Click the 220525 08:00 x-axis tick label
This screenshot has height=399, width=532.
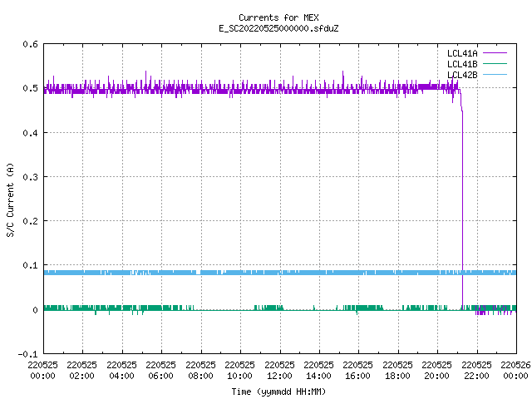pos(200,371)
